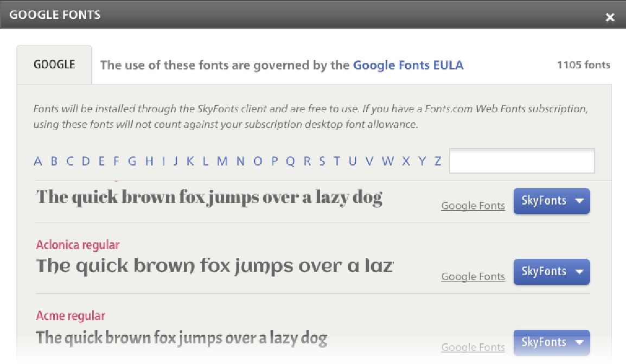Click the 1105 fonts count label
The image size is (626, 364).
(584, 65)
